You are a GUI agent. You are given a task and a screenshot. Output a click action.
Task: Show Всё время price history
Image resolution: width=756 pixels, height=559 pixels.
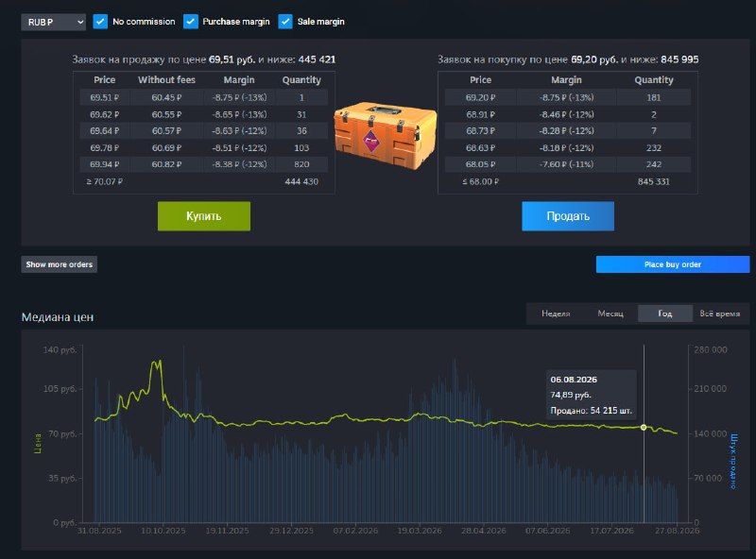(x=720, y=313)
